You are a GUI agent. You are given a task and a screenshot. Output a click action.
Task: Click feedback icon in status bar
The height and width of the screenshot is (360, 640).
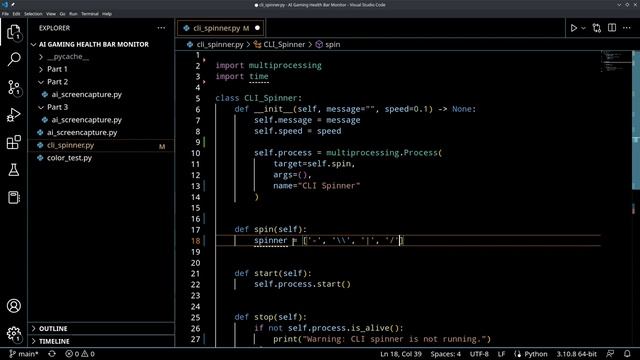610,354
